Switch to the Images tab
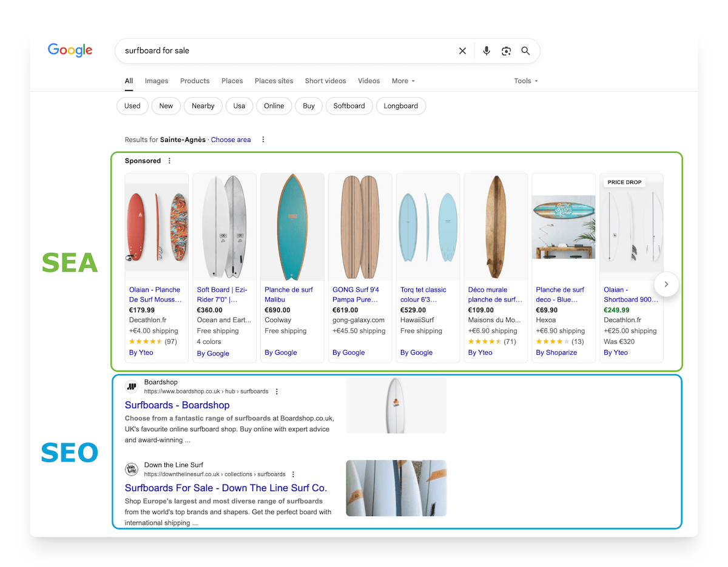The image size is (728, 567). (x=157, y=81)
